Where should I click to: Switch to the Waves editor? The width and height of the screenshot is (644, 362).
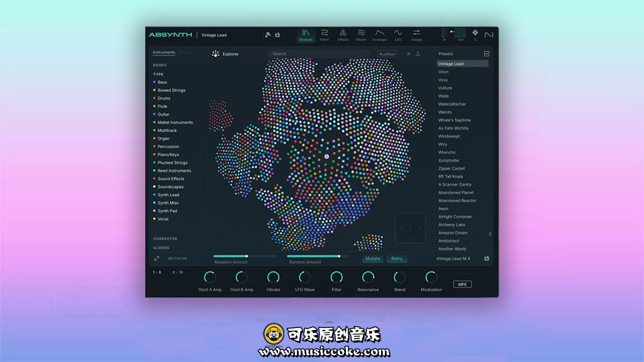coord(361,35)
